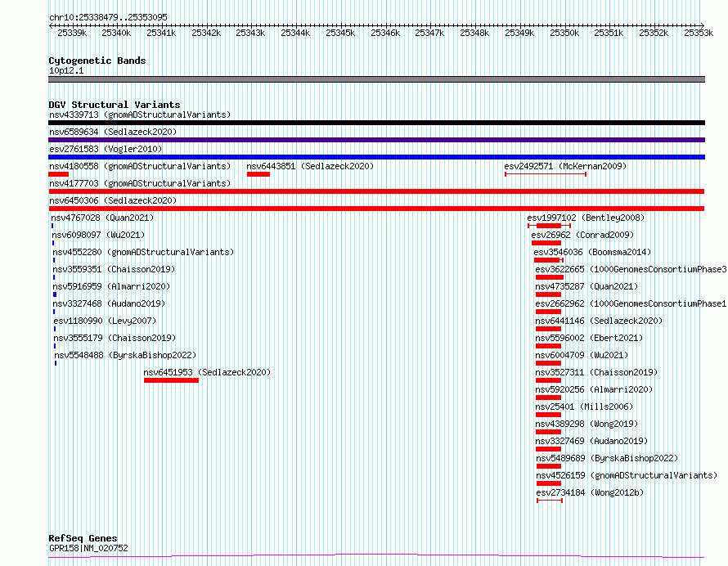Click the nsv6443851 (Sedlazeck2020) label
This screenshot has width=728, height=566.
[x=310, y=166]
